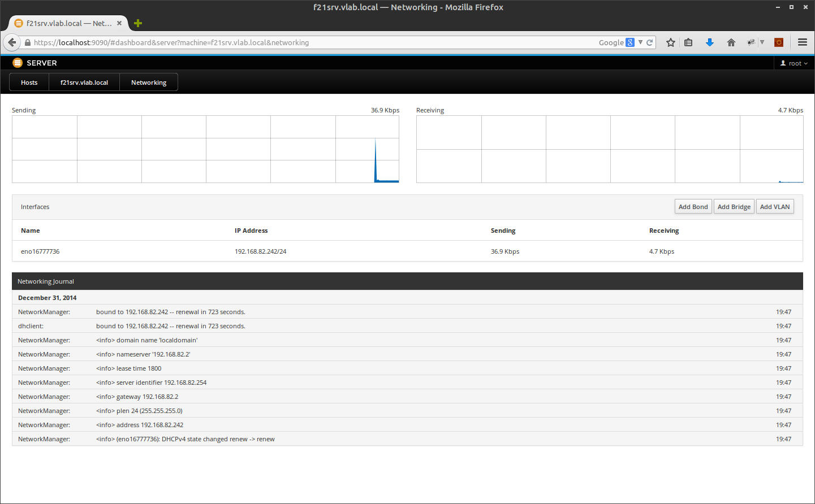Select the f21srv.vlab.local breadcrumb
The width and height of the screenshot is (815, 504).
coord(84,82)
